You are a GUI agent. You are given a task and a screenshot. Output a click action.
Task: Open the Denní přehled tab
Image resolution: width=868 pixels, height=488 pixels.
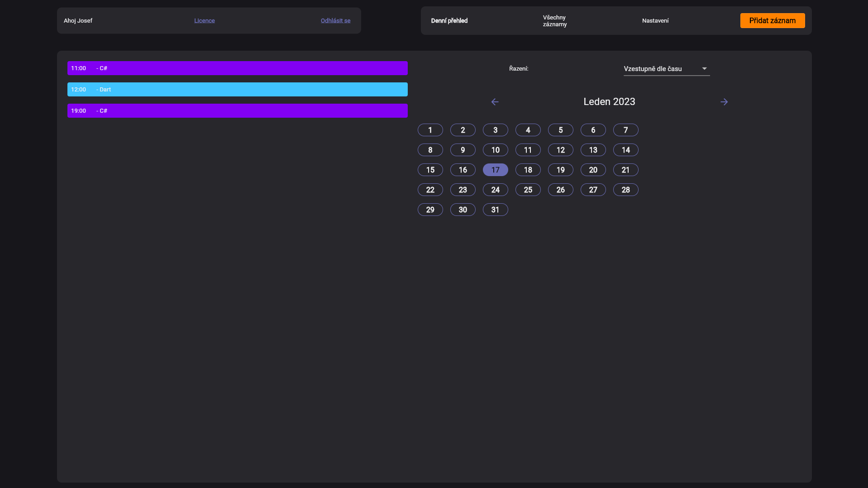(449, 21)
